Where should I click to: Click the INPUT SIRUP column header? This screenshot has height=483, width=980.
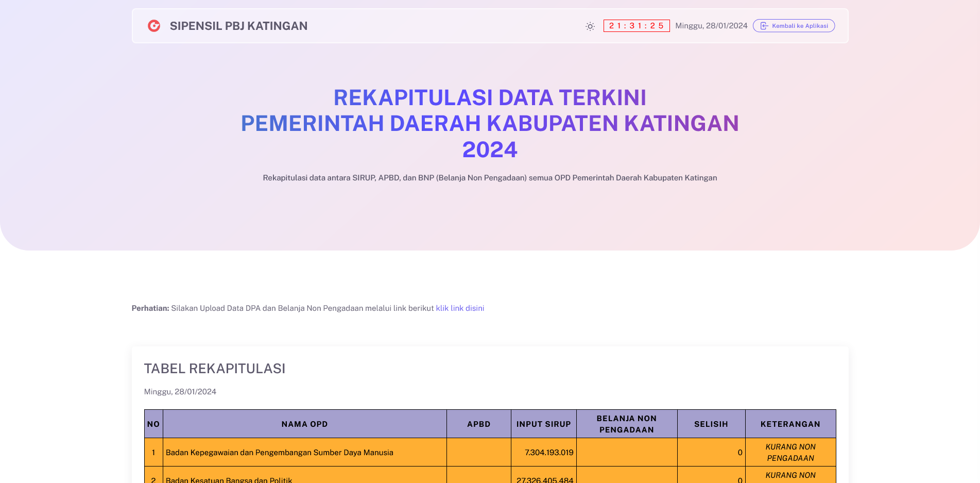pyautogui.click(x=543, y=424)
